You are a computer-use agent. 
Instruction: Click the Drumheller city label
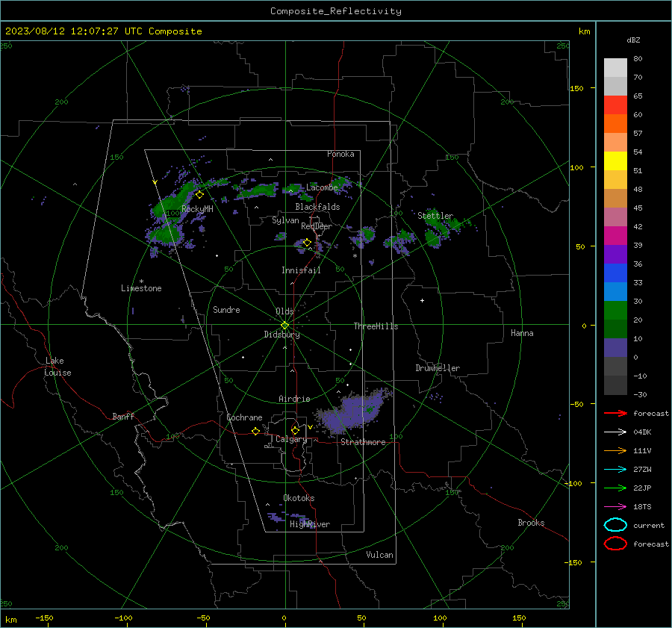tap(438, 368)
